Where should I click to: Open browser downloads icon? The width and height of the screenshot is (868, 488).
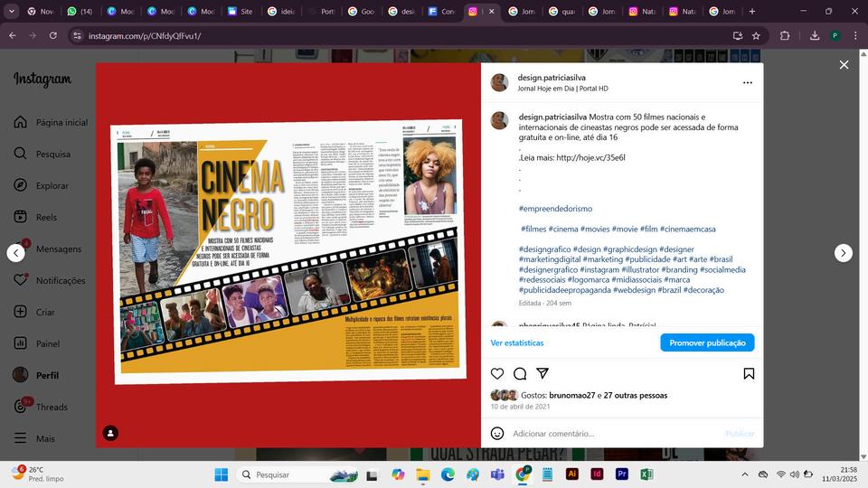pyautogui.click(x=815, y=35)
